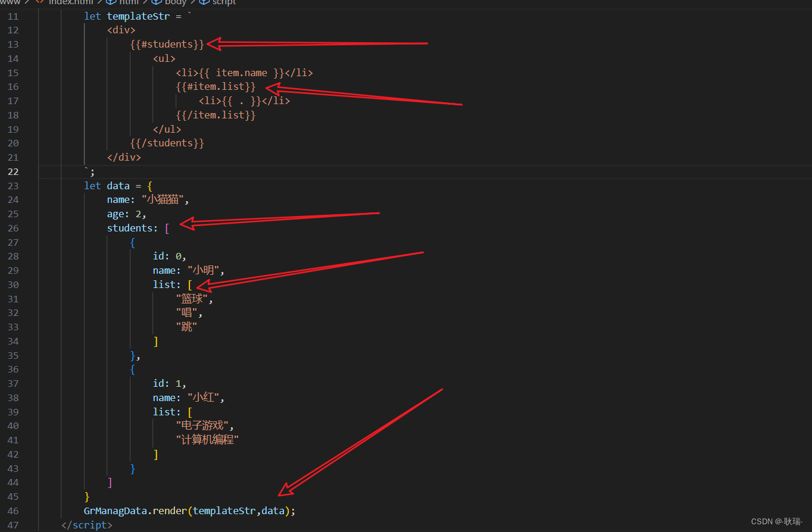Viewport: 812px width, 532px height.
Task: Click the {{/students}} closing tag
Action: pos(167,143)
